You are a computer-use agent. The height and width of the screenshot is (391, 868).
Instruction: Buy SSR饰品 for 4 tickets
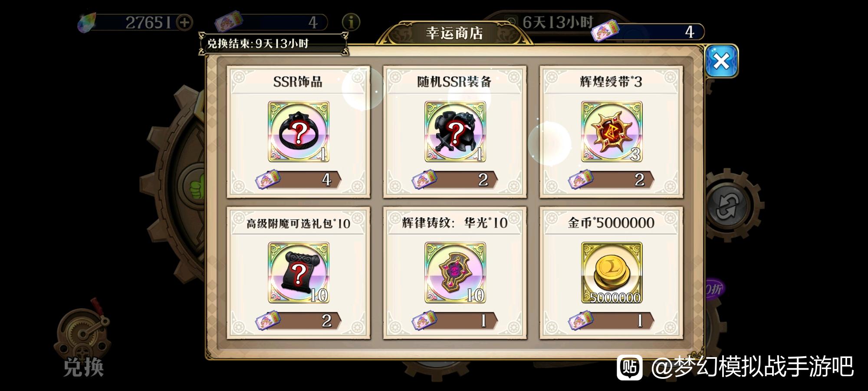pos(299,179)
